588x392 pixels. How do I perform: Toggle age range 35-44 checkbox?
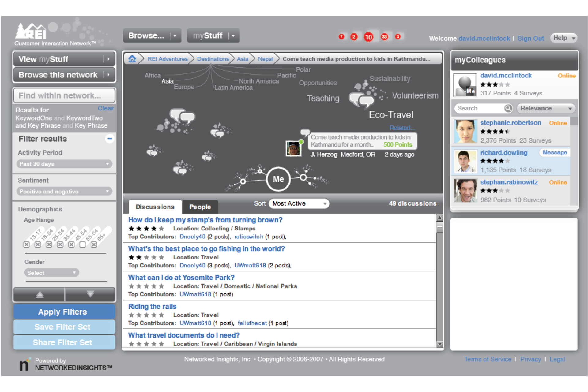coord(60,245)
